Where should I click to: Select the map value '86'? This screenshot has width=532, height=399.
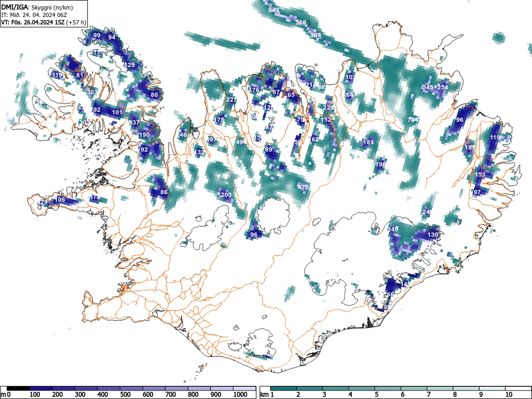[164, 192]
